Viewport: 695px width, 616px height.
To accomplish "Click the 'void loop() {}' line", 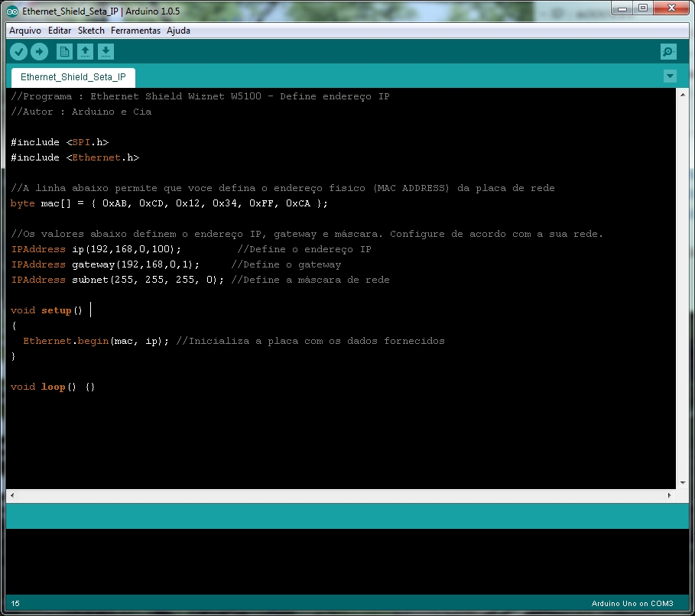I will click(x=53, y=387).
